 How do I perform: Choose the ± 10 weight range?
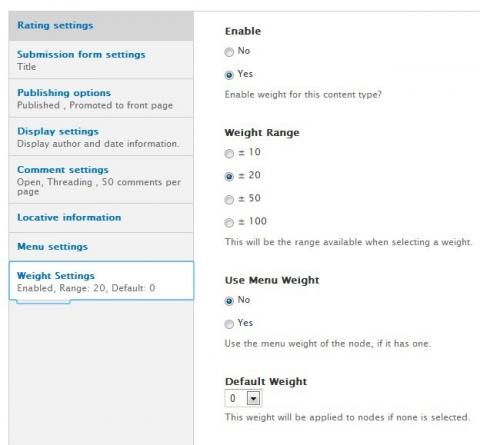coord(229,154)
